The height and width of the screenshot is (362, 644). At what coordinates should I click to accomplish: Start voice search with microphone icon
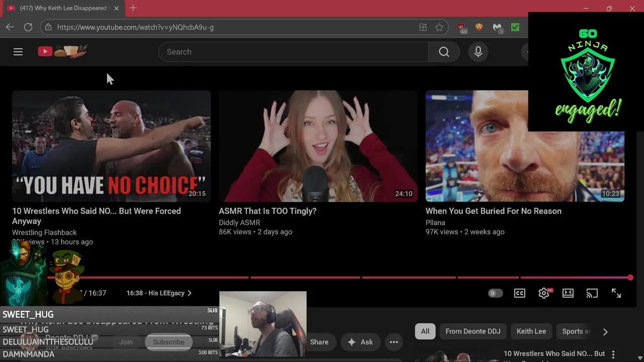tap(478, 52)
